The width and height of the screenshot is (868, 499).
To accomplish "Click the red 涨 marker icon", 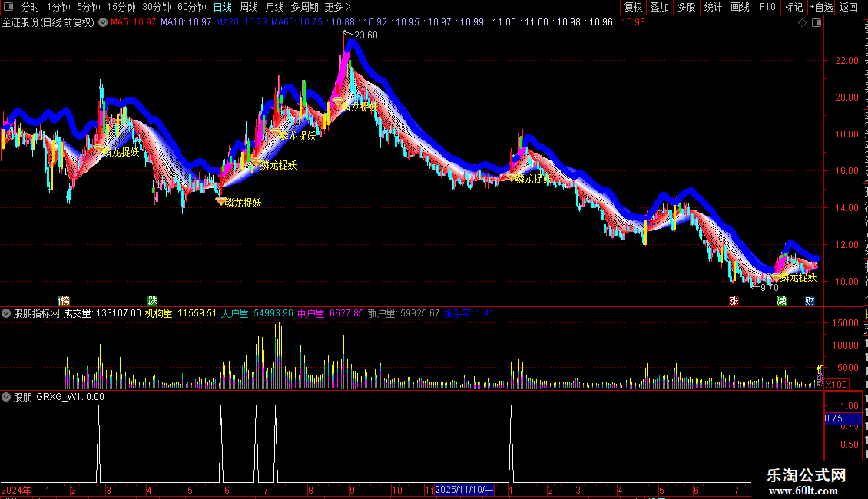I will click(x=734, y=300).
